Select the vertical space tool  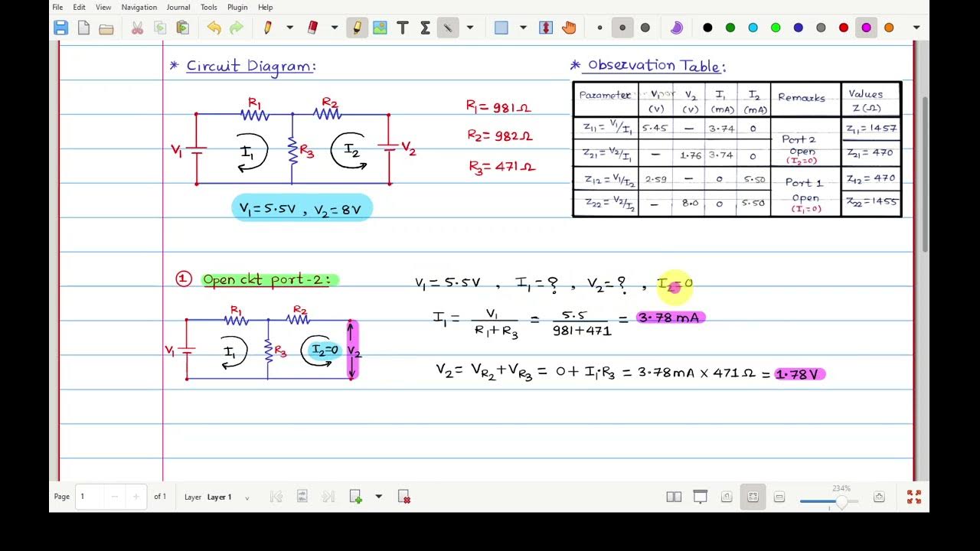pos(546,28)
